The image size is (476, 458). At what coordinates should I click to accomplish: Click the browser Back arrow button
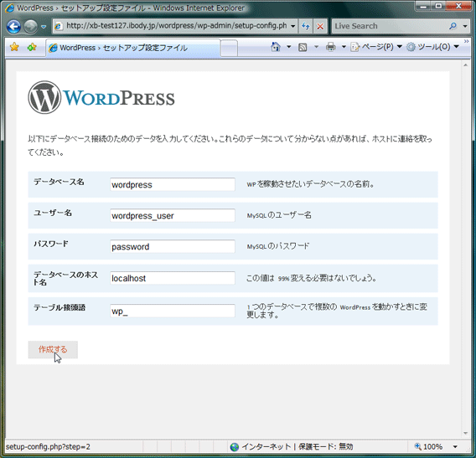tap(13, 27)
